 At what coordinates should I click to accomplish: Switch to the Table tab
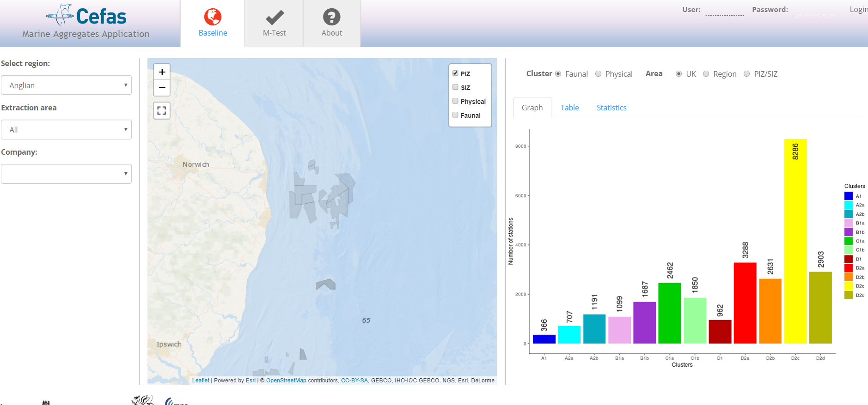pos(569,108)
